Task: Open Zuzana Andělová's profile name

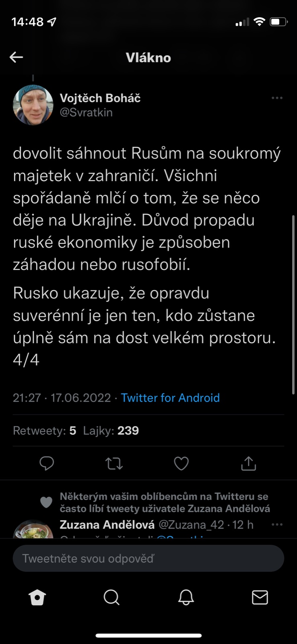Action: (107, 524)
